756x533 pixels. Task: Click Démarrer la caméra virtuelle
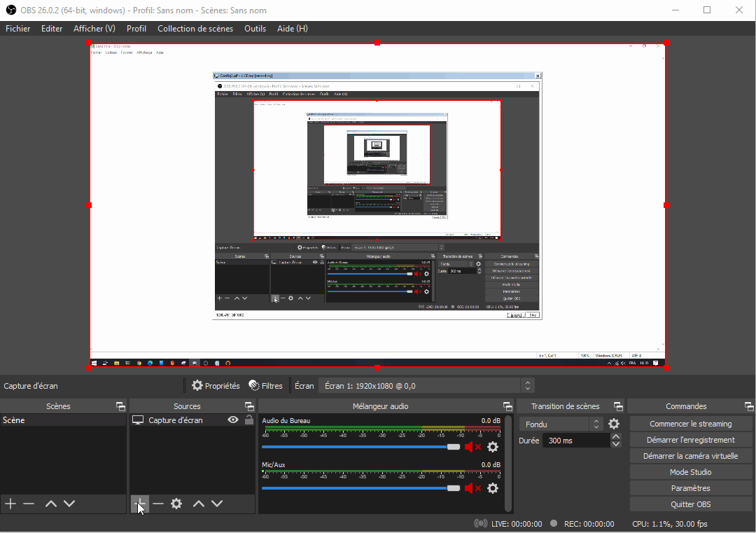coord(690,456)
